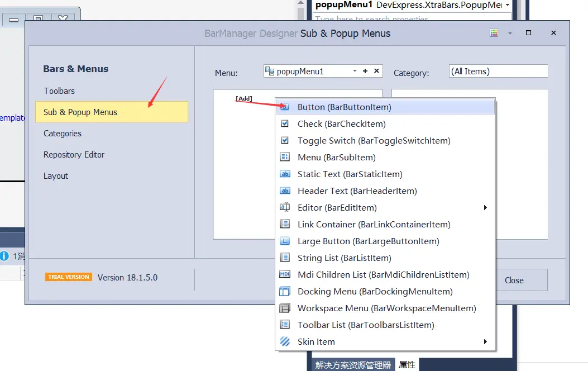The image size is (588, 371).
Task: Click the Button (BarButtonItem) icon
Action: coord(285,107)
